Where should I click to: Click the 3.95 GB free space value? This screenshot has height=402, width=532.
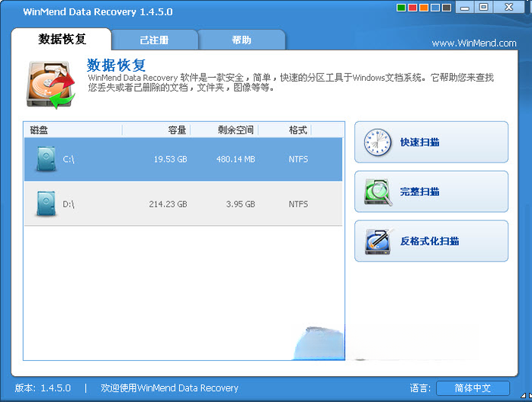coord(241,204)
